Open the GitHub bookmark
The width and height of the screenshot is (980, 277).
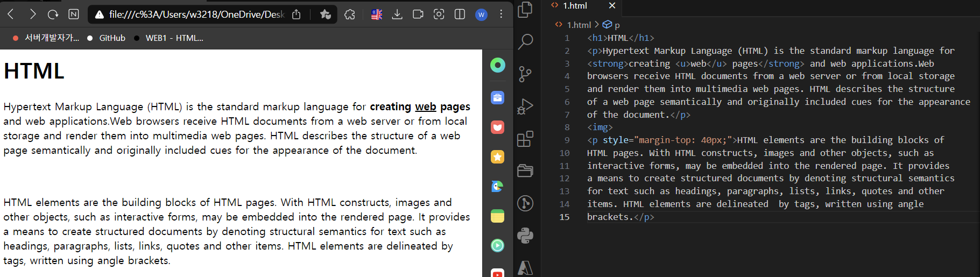[x=106, y=38]
